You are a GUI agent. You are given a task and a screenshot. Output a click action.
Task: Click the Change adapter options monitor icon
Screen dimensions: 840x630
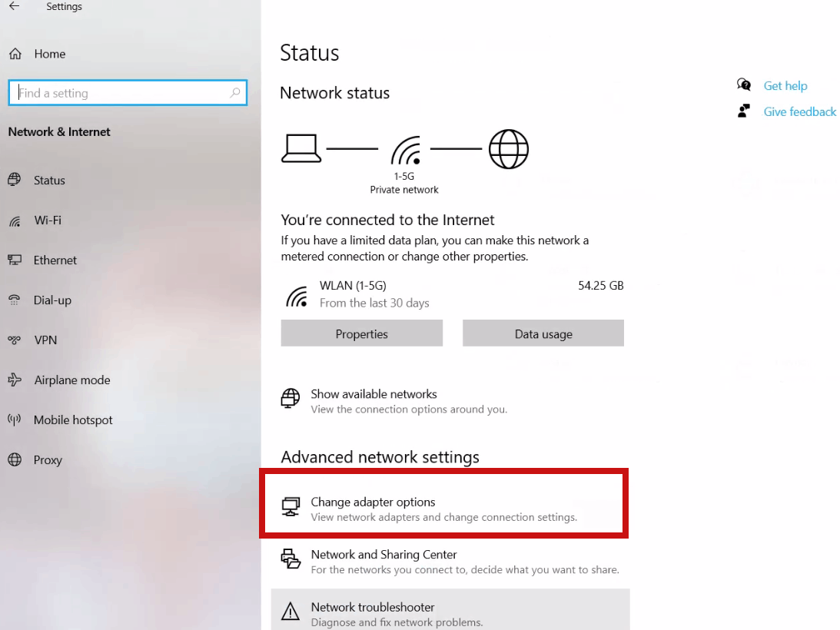[291, 506]
